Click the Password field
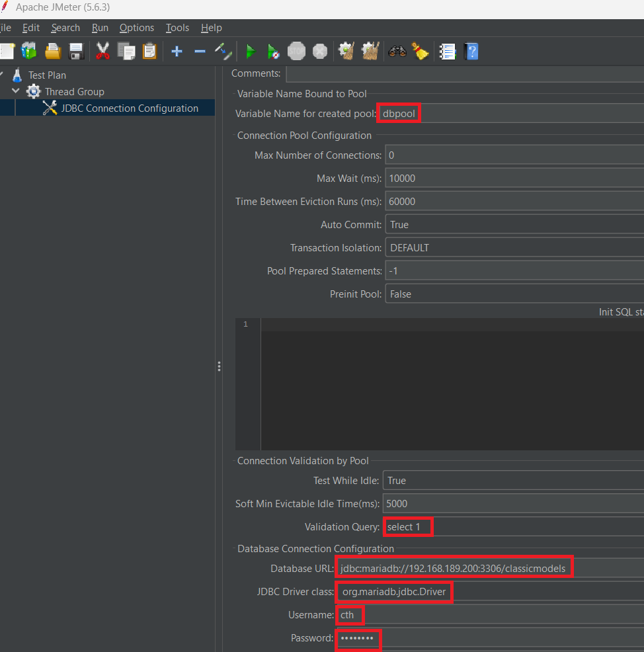The height and width of the screenshot is (652, 644). pyautogui.click(x=490, y=638)
